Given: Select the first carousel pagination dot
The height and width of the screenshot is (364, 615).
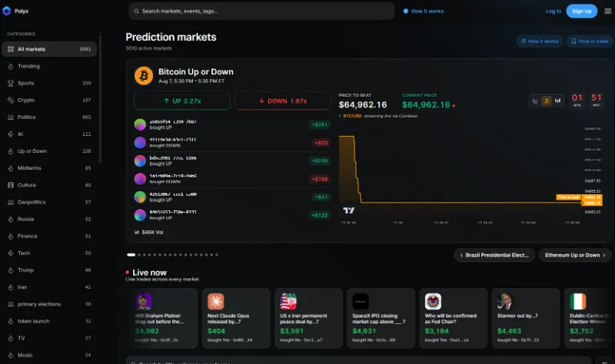Looking at the screenshot, I should (131, 255).
